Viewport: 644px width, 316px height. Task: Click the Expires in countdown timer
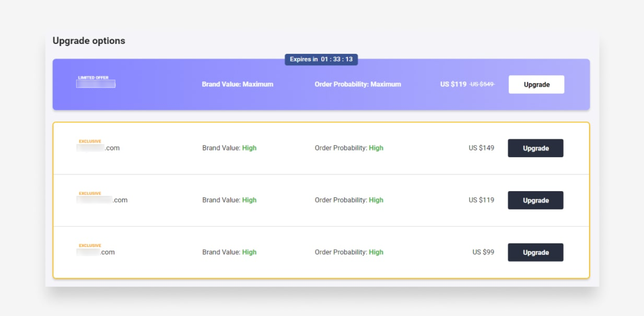tap(321, 59)
